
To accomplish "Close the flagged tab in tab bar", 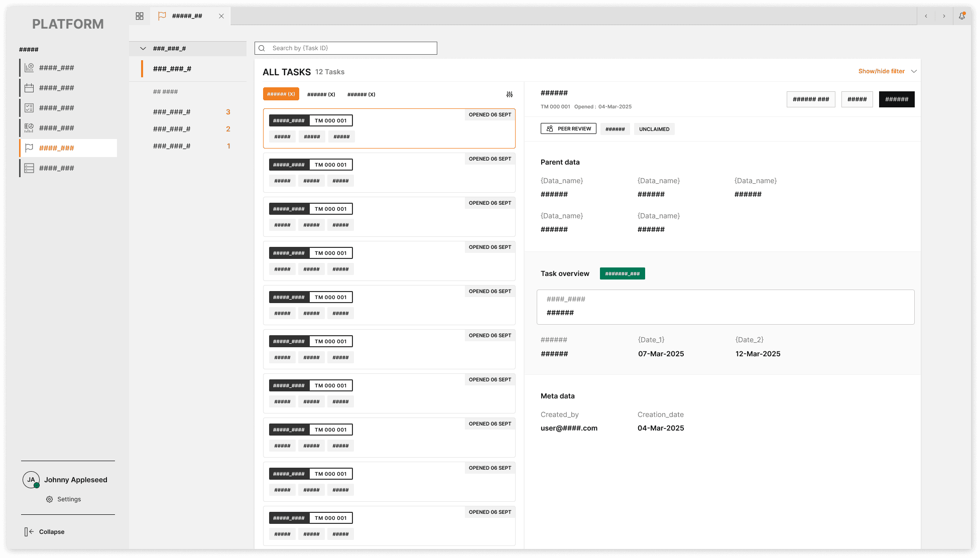I will point(221,16).
